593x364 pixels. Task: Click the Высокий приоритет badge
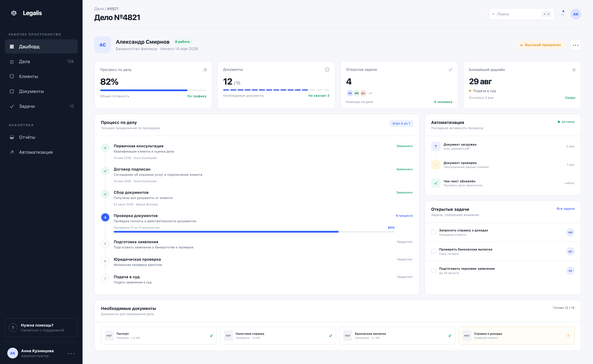pos(541,45)
